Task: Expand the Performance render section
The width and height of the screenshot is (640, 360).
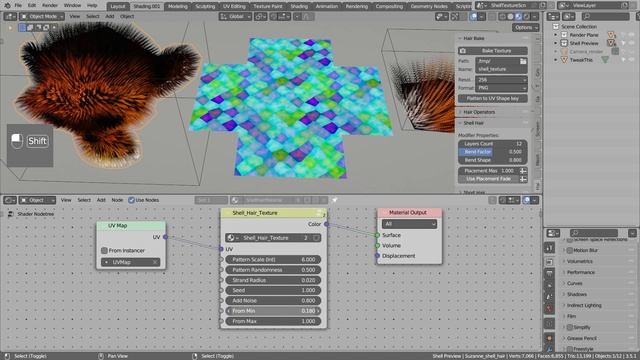Action: [581, 272]
